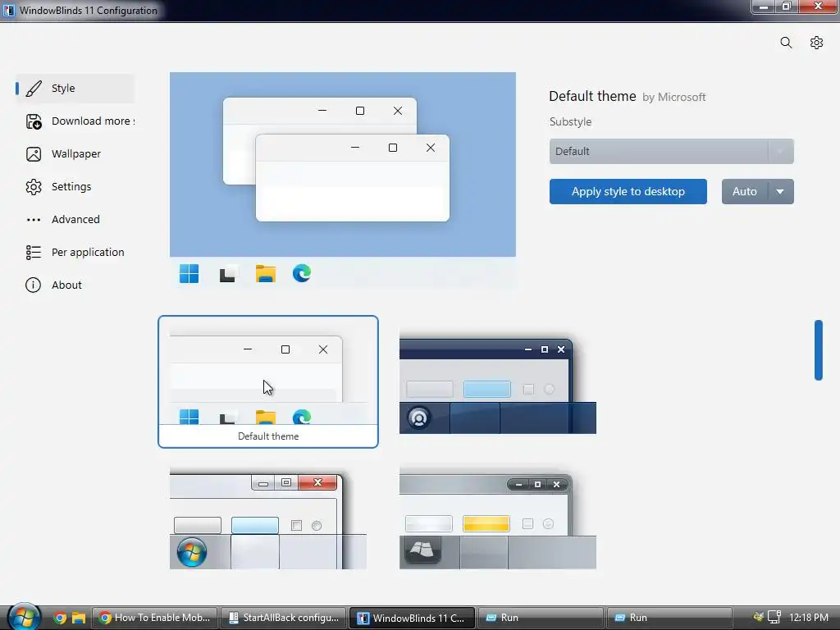Select the Style brush icon in sidebar
Screen dimensions: 840x630
[x=34, y=89]
